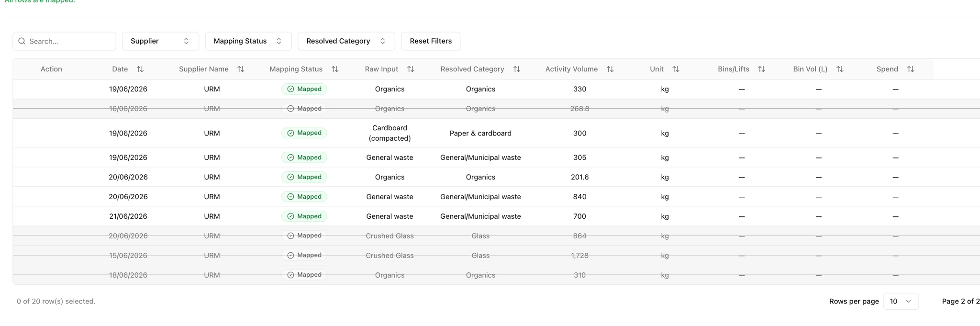Click activity volume 840 cell

tap(579, 197)
